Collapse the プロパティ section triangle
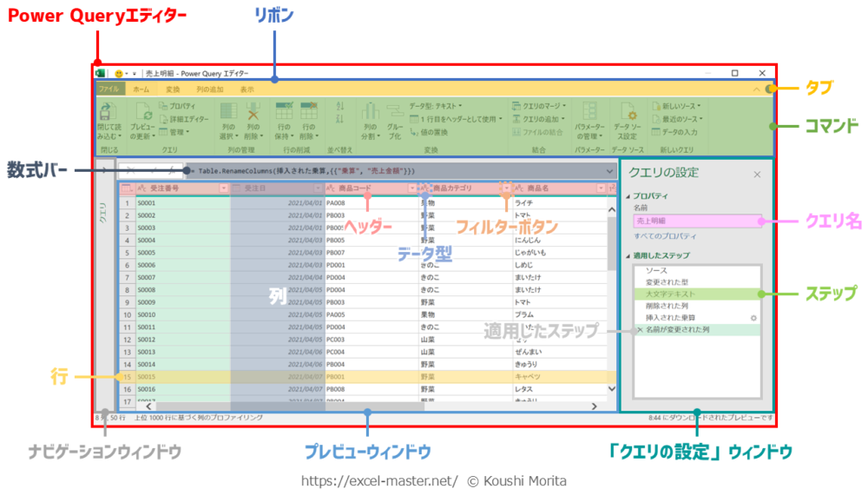Screen dimensions: 868x489 (627, 196)
